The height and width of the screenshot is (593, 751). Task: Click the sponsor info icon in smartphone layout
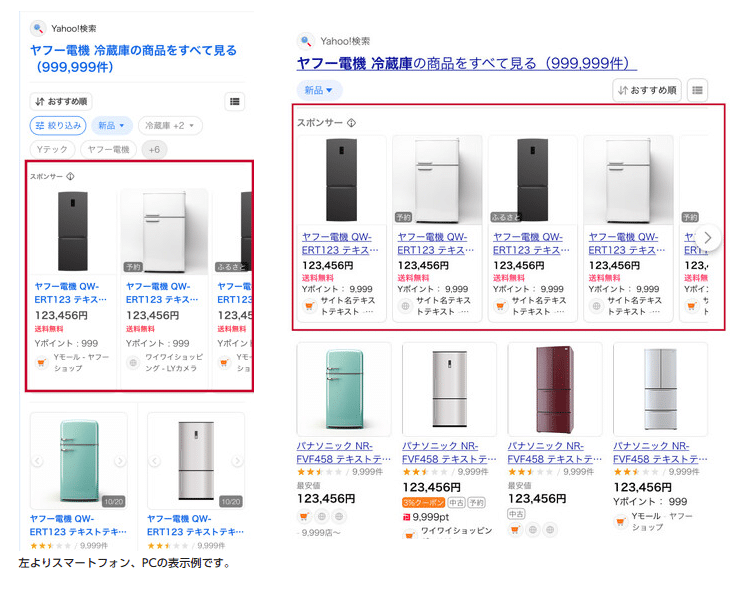pyautogui.click(x=70, y=176)
